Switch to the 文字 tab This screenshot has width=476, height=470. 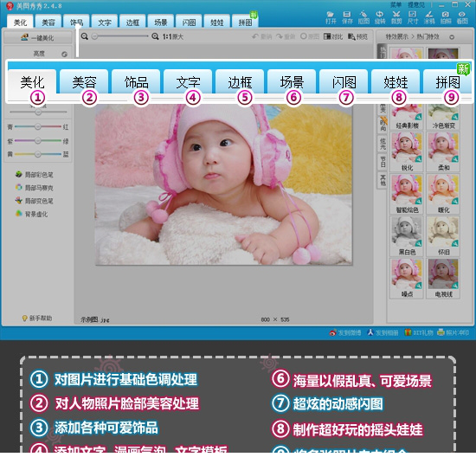click(x=105, y=23)
